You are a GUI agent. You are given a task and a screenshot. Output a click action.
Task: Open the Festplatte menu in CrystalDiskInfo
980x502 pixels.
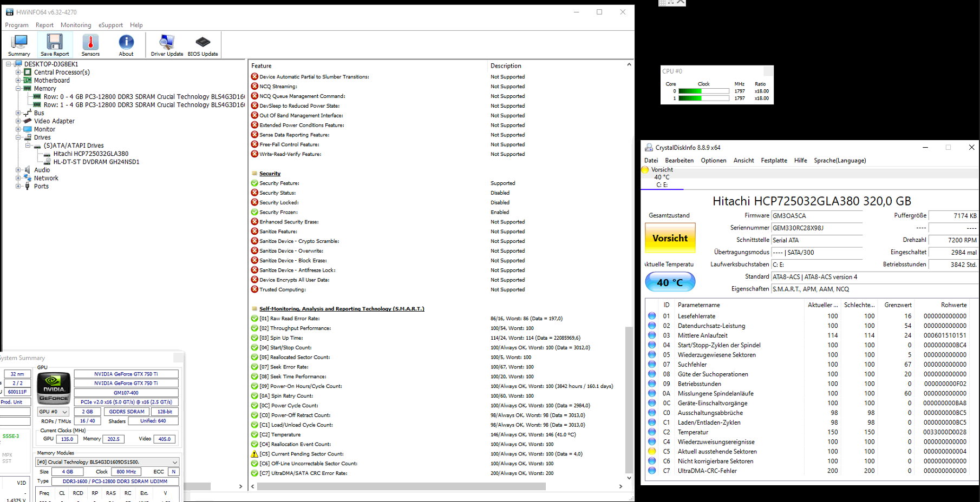(x=774, y=161)
